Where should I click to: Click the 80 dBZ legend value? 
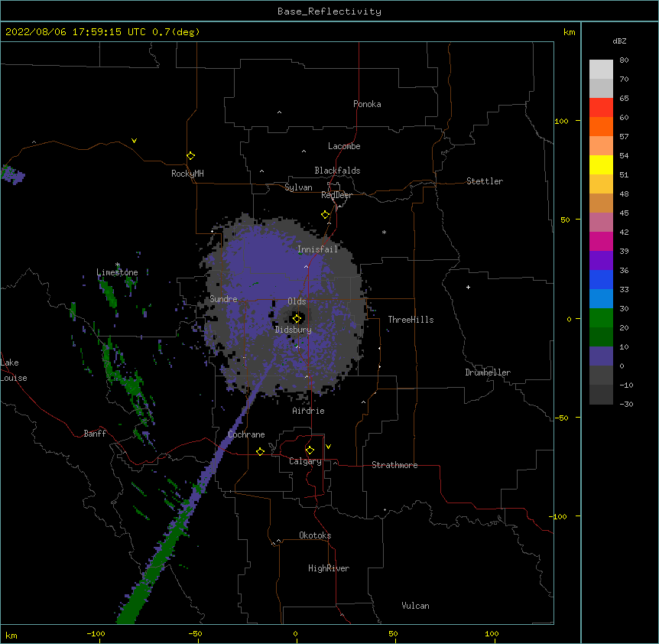[x=624, y=60]
